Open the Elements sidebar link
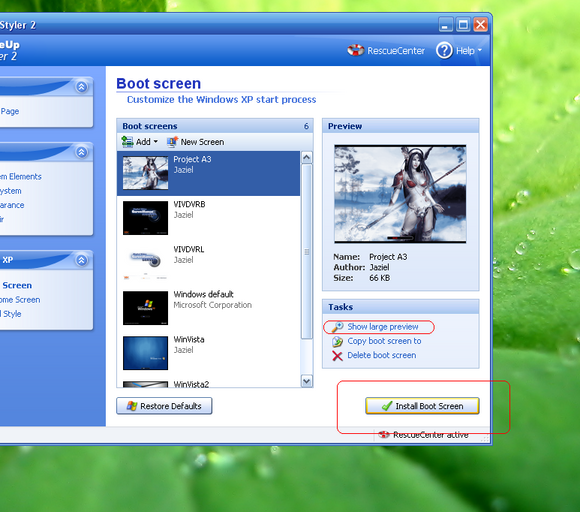The height and width of the screenshot is (512, 580). [x=21, y=176]
